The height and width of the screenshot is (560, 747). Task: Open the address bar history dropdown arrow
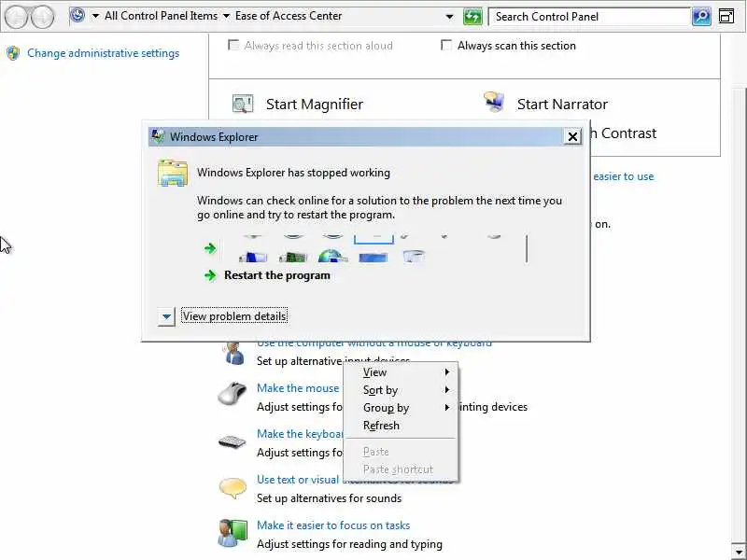449,17
